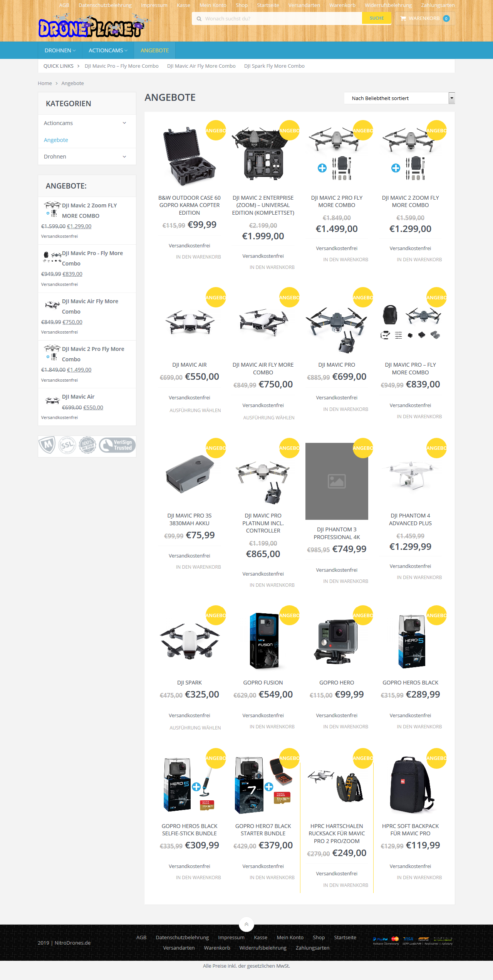Expand the Actioncams category

tap(124, 123)
